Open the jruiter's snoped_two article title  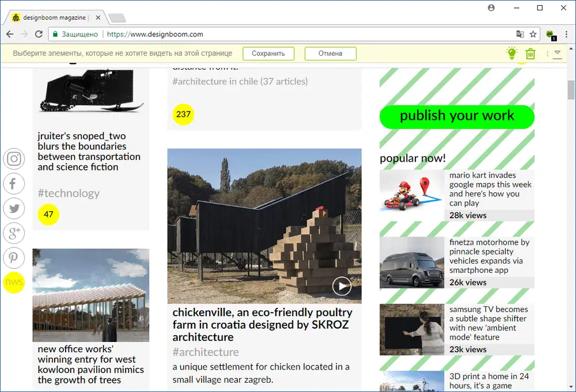click(x=89, y=151)
